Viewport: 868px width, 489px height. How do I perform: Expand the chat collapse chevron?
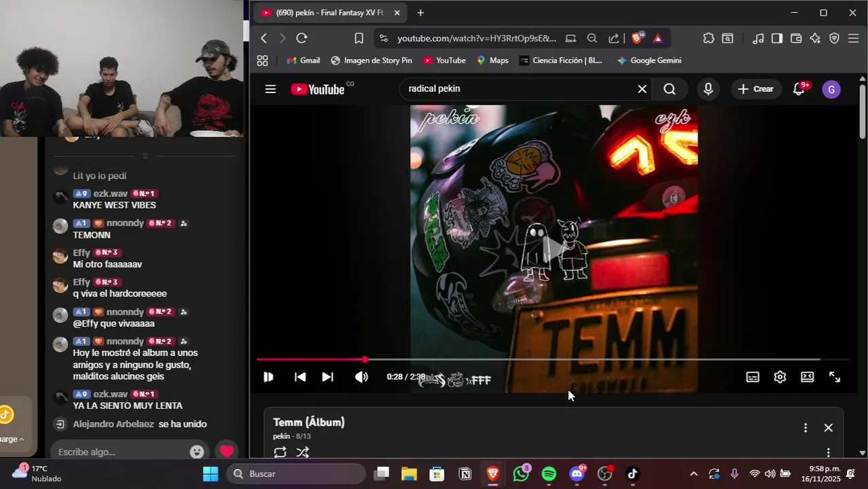(x=145, y=156)
